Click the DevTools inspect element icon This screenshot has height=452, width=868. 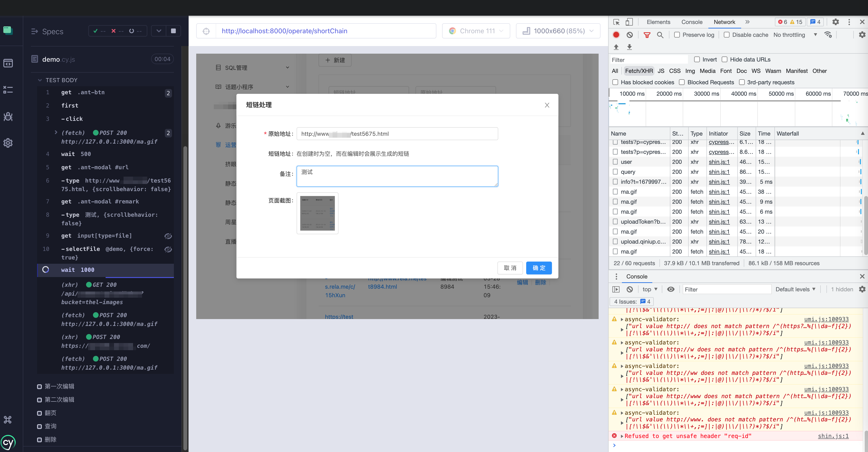click(x=616, y=22)
